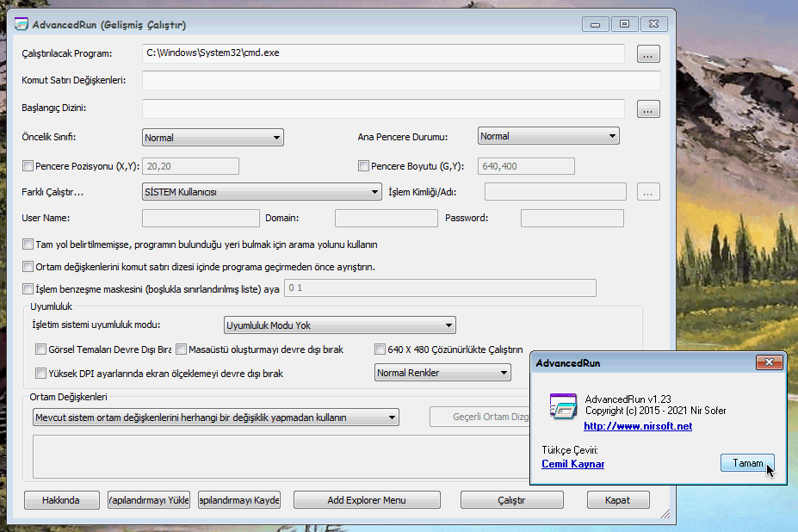
Task: Open the Ana Pencere Durumu dropdown
Action: pyautogui.click(x=548, y=136)
